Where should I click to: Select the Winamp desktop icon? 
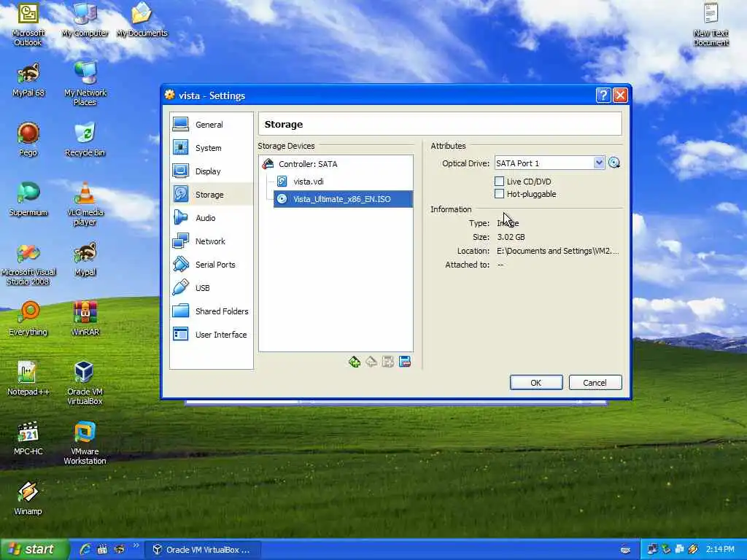(28, 499)
